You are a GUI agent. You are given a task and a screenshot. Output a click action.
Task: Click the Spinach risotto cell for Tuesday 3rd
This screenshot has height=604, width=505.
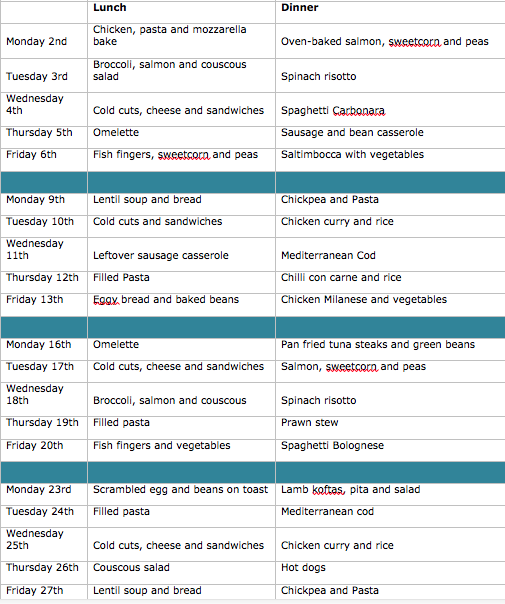[x=390, y=76]
